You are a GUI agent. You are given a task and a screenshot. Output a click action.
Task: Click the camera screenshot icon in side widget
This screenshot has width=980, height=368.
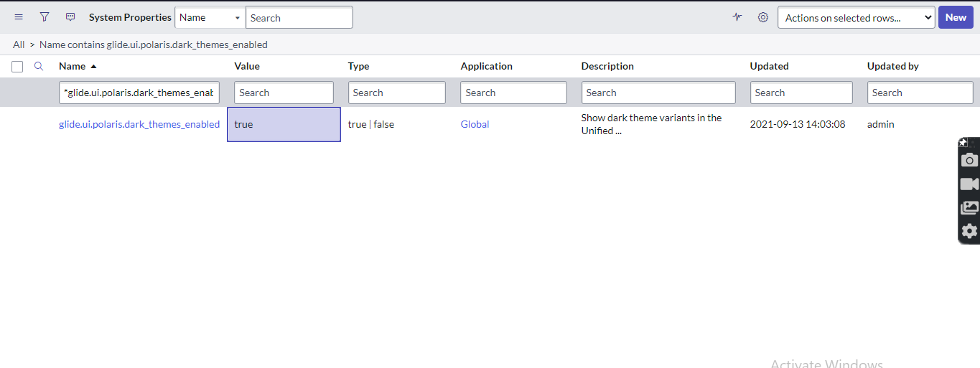[x=969, y=160]
